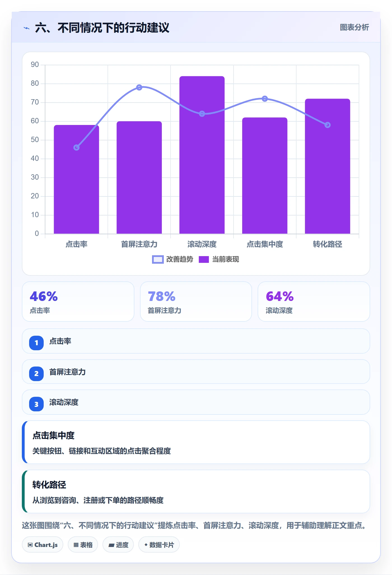Click the text 从浏览到咨询、注册或下单的路径顺畅度

[98, 500]
